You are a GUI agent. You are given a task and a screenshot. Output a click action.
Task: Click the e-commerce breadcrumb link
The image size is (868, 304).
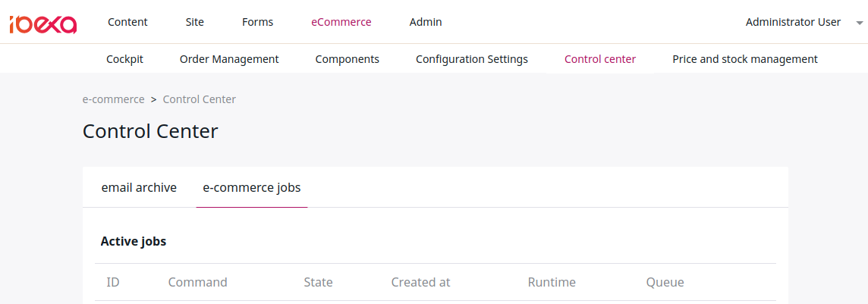click(114, 99)
